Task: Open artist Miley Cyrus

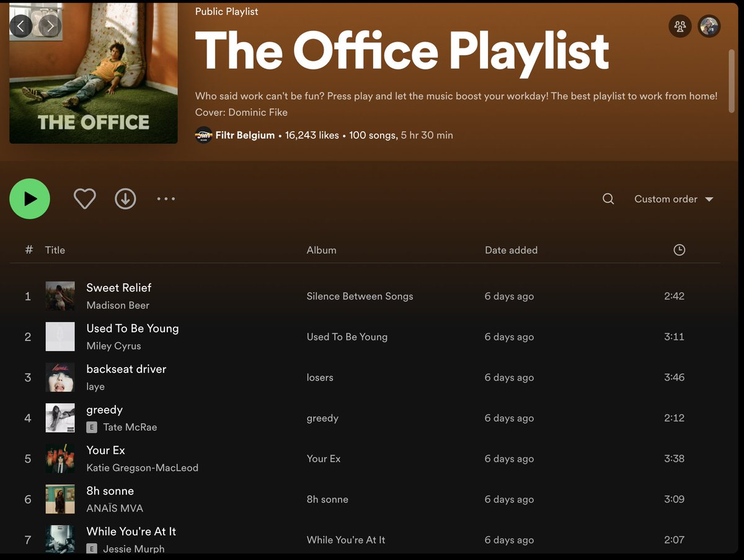Action: click(113, 346)
